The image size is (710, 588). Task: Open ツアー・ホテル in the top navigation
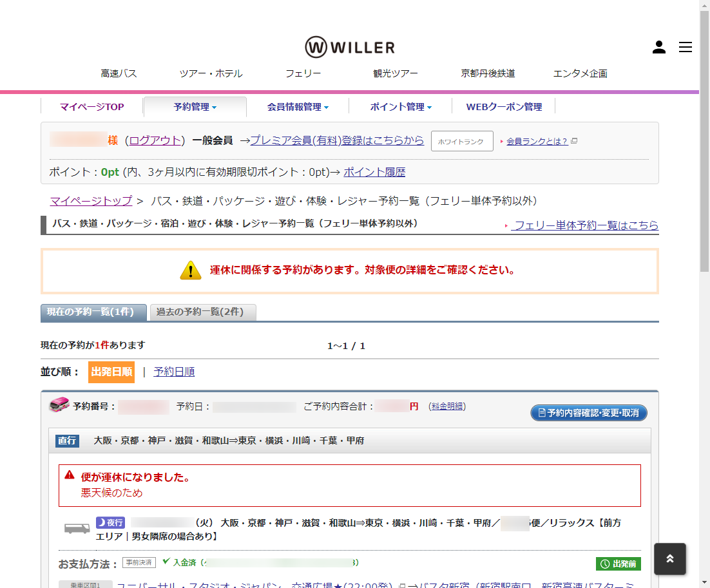coord(211,73)
